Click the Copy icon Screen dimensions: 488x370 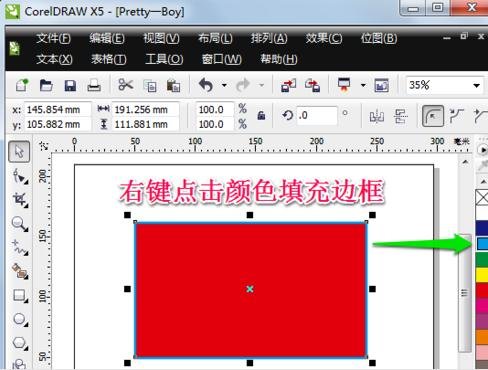point(150,86)
